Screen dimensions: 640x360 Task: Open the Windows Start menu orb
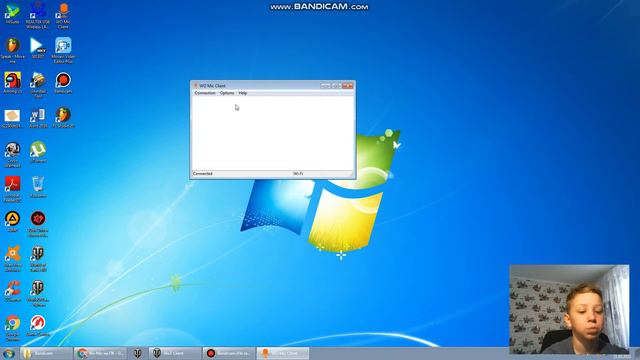coord(9,353)
